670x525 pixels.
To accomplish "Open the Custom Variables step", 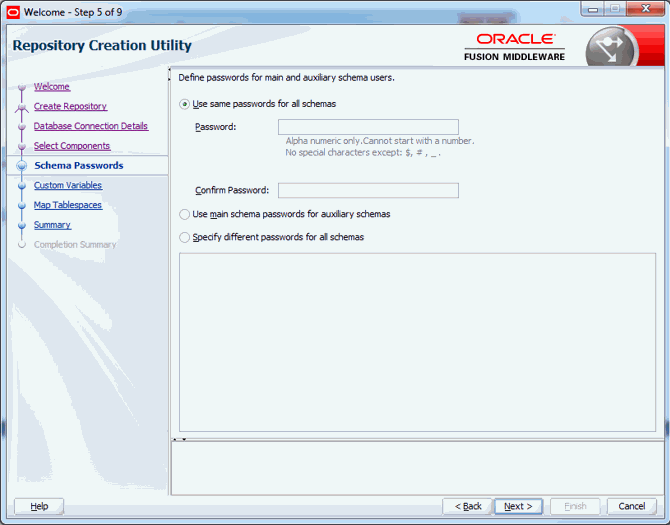I will [x=68, y=185].
